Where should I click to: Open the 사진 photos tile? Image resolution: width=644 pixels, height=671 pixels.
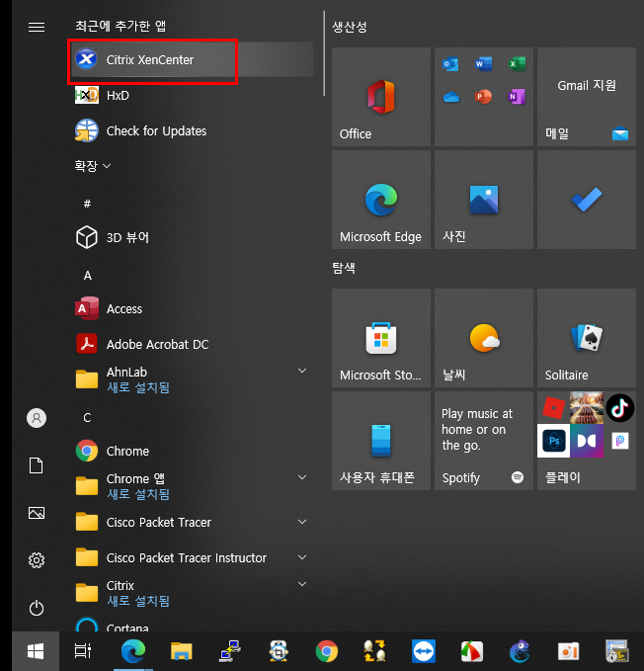(x=484, y=200)
